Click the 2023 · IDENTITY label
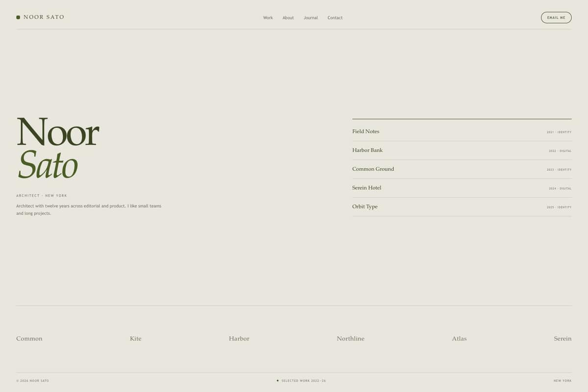This screenshot has height=392, width=588. (559, 170)
